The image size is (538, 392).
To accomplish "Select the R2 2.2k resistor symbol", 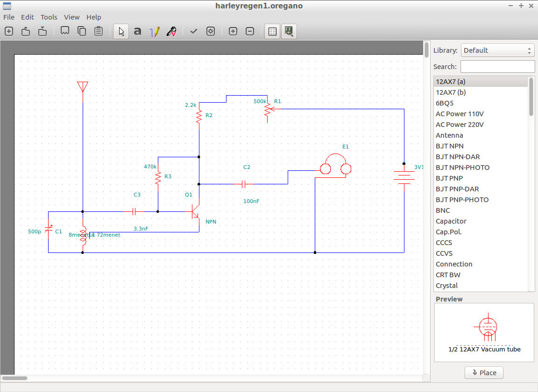I will [x=199, y=116].
